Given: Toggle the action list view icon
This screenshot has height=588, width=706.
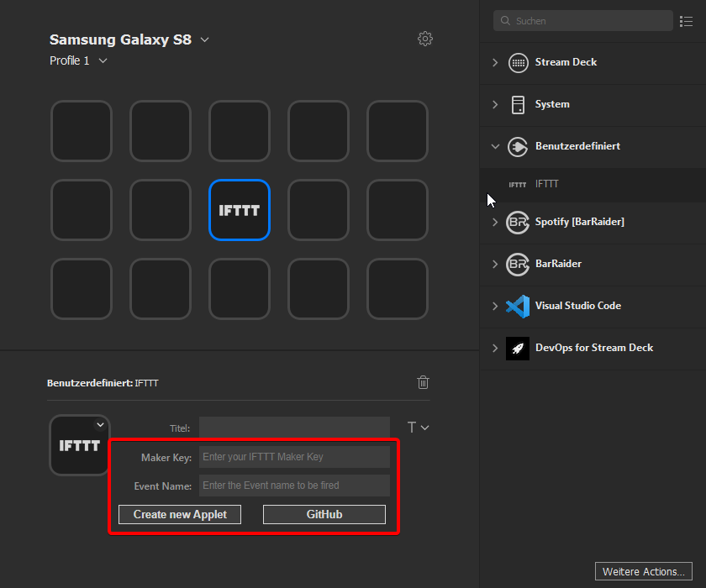Looking at the screenshot, I should (686, 21).
